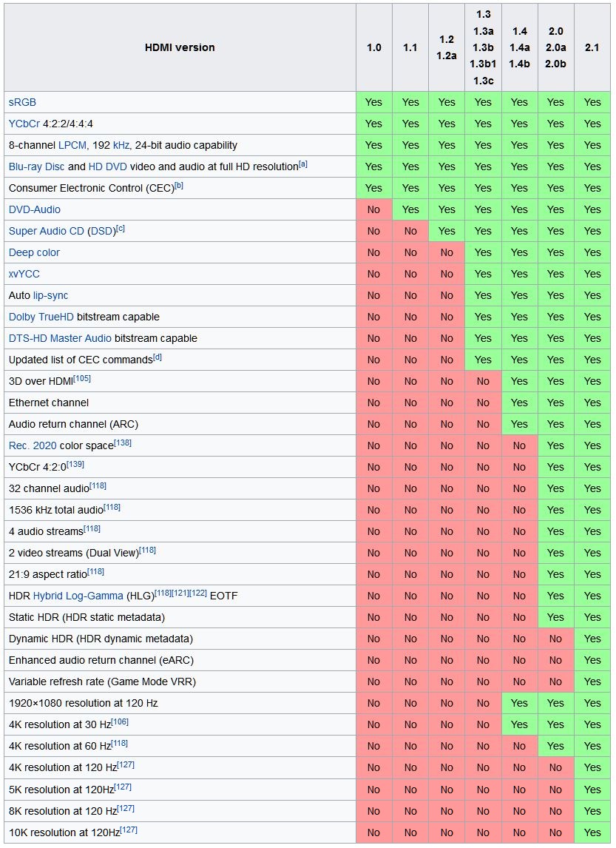Click footnote [b] after CEC

click(179, 185)
